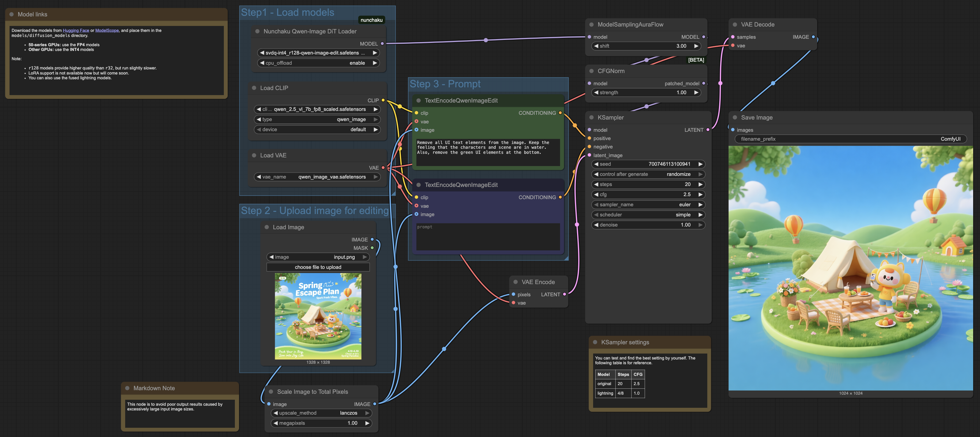Collapse the KSampler node via its dot

[x=591, y=117]
